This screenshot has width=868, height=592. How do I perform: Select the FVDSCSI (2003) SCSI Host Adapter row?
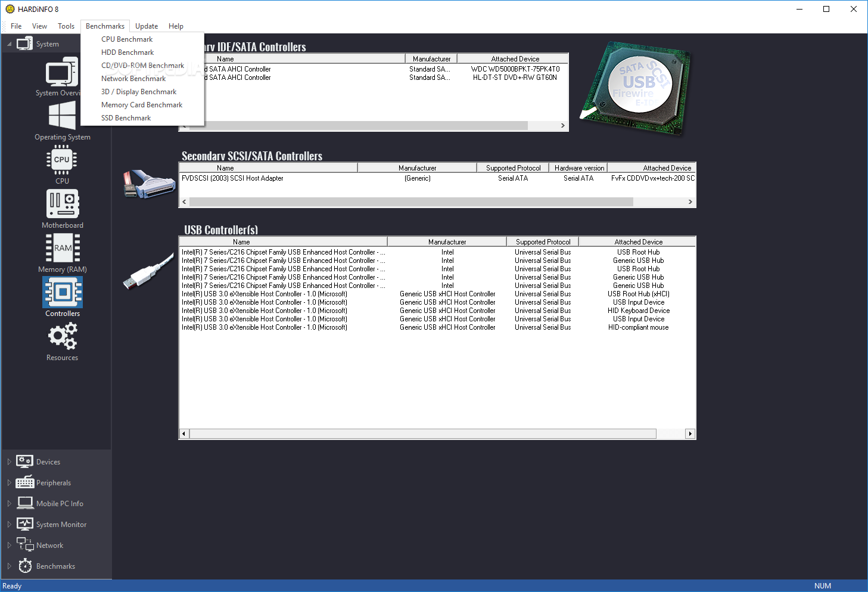[x=437, y=178]
